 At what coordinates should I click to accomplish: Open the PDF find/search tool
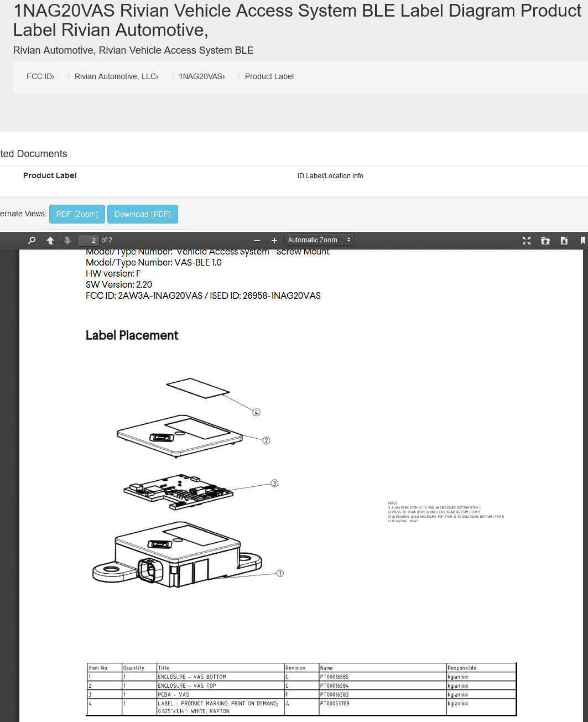pos(32,240)
